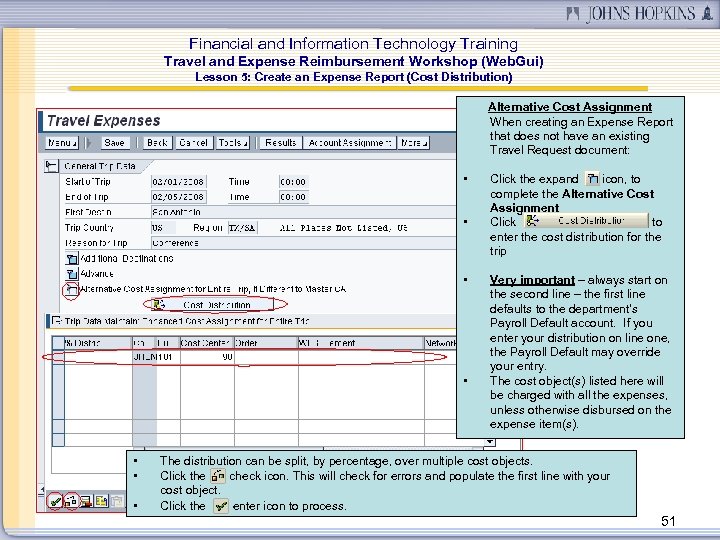
Task: Click the check icon in the bottom note
Action: (218, 475)
